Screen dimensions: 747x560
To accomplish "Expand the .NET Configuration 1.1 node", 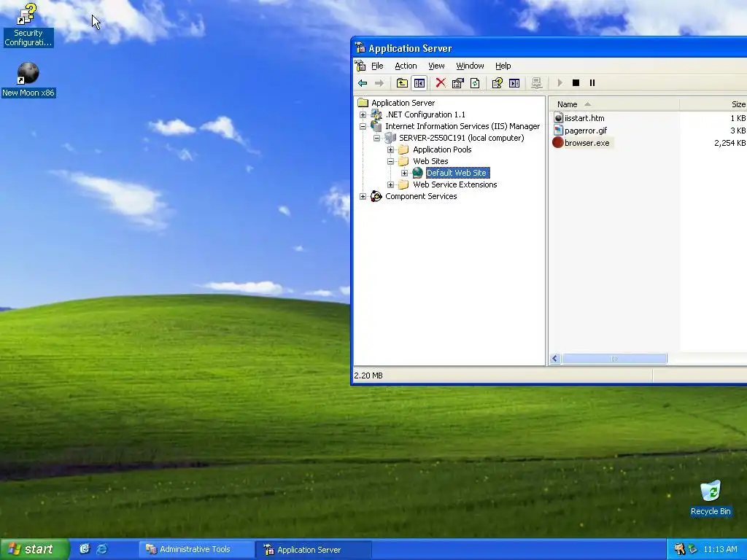I will tap(363, 114).
